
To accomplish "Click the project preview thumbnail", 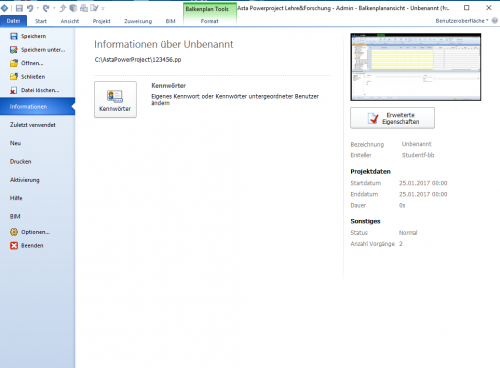I will coord(416,67).
